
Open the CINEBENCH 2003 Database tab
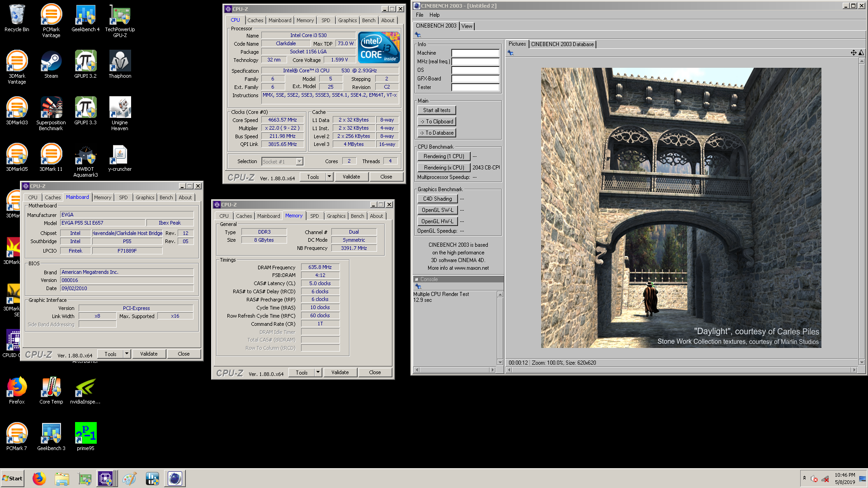tap(562, 44)
